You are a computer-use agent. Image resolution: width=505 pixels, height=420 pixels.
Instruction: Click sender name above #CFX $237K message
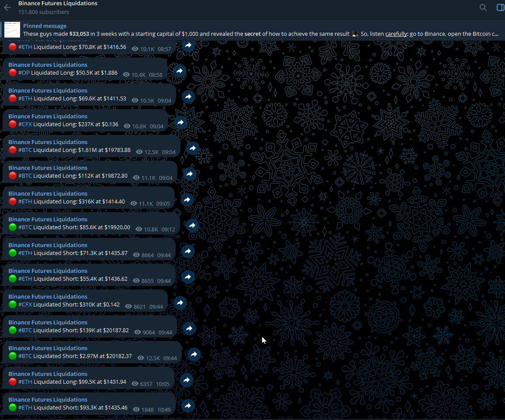pos(48,116)
